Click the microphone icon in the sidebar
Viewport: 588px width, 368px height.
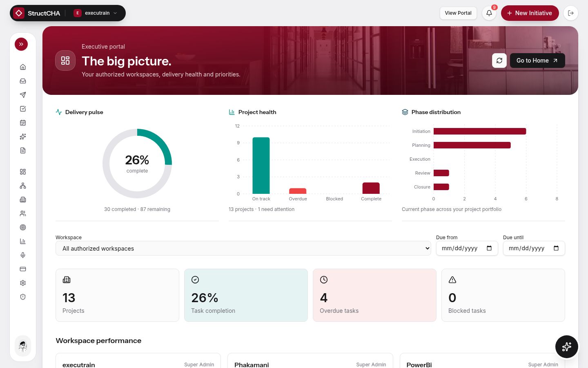pos(23,255)
